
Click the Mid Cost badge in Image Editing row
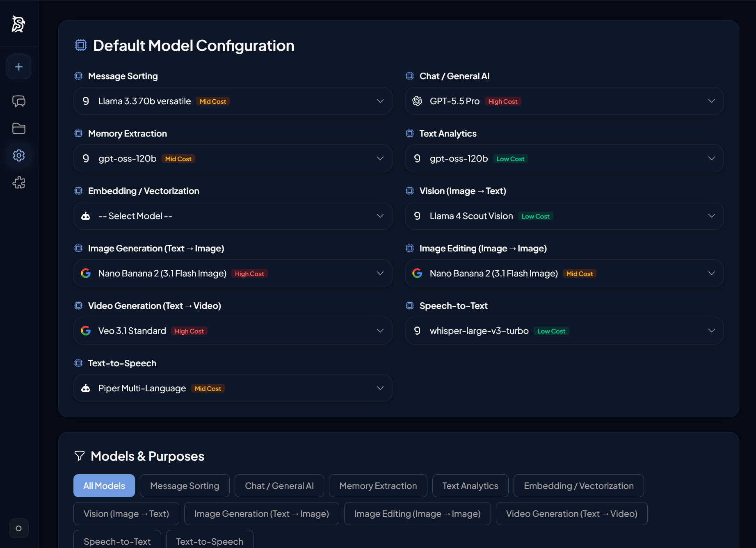coord(580,274)
